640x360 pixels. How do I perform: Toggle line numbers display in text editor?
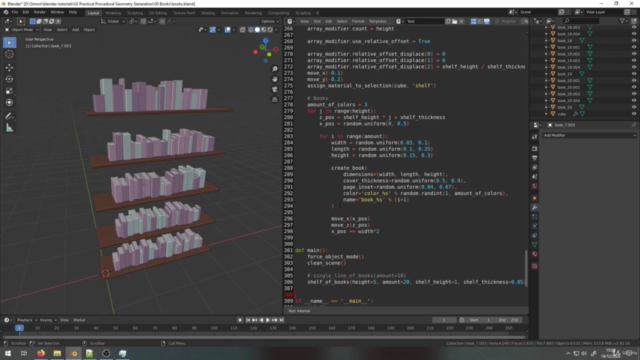(473, 21)
